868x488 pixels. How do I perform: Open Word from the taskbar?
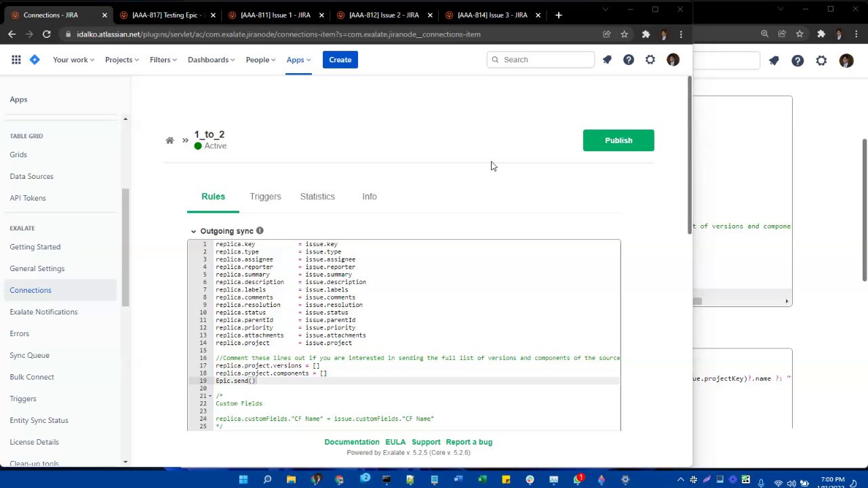[458, 480]
